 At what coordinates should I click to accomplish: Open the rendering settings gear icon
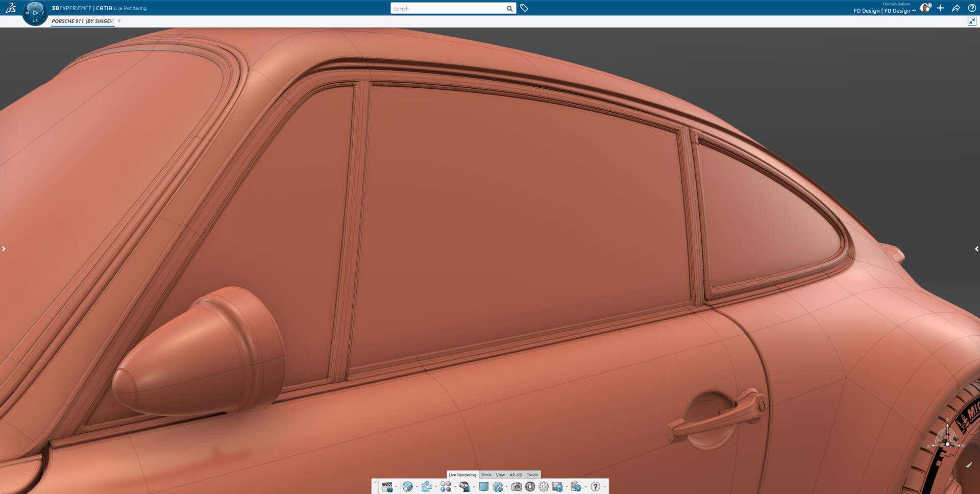(544, 487)
